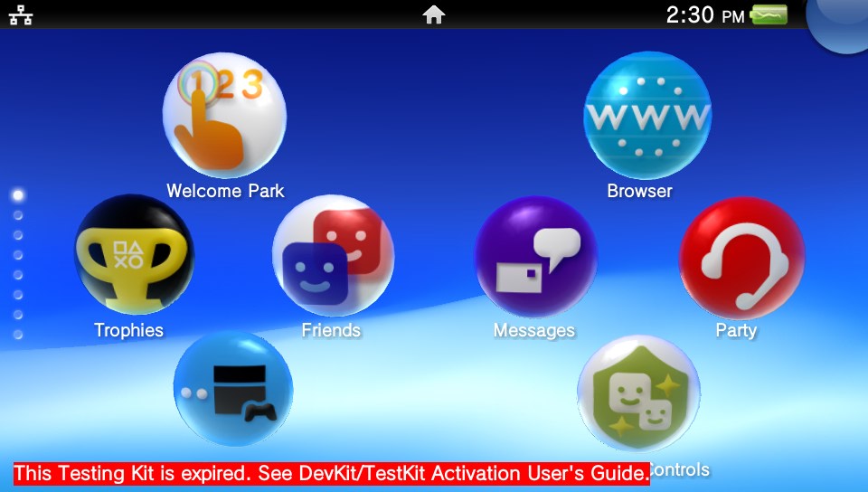Click the 2:30 PM clock

click(x=705, y=15)
